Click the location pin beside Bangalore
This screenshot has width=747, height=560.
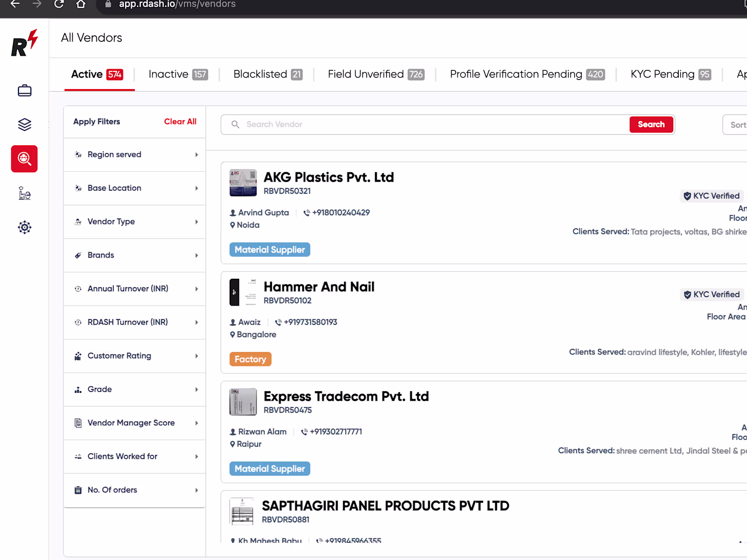click(x=233, y=335)
